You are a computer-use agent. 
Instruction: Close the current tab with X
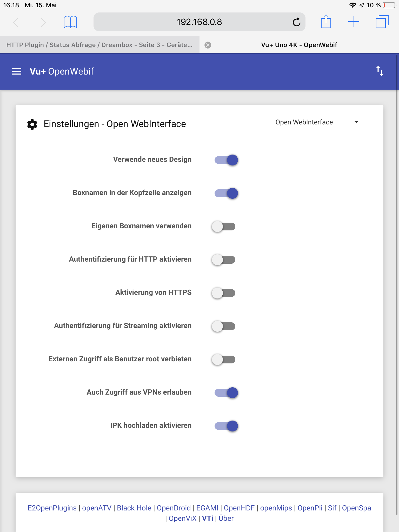[208, 45]
